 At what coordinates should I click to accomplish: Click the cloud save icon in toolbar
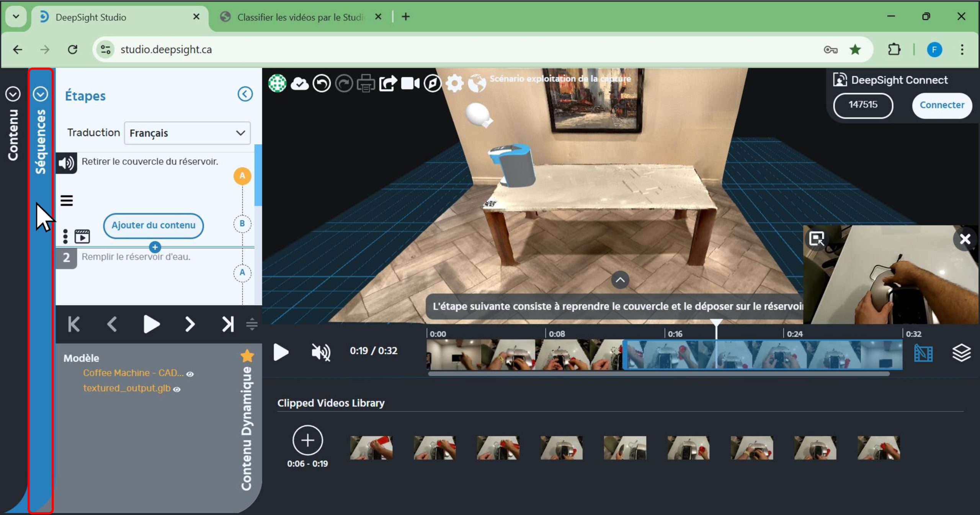coord(299,83)
